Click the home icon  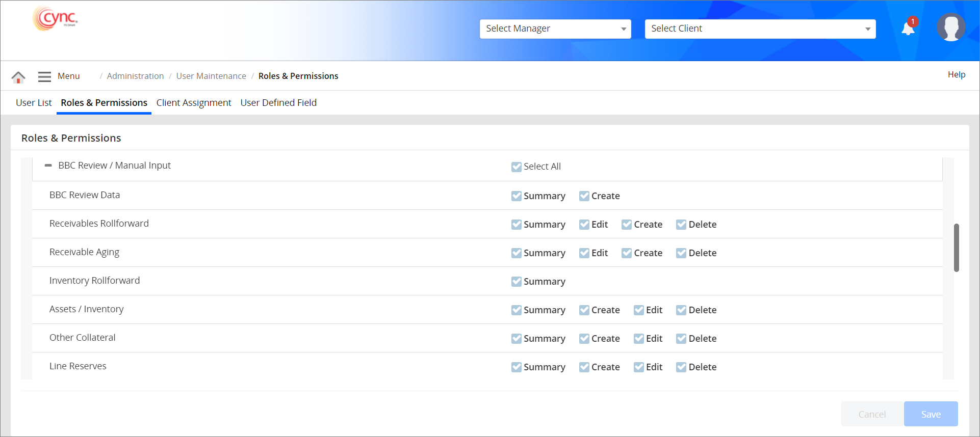point(18,77)
